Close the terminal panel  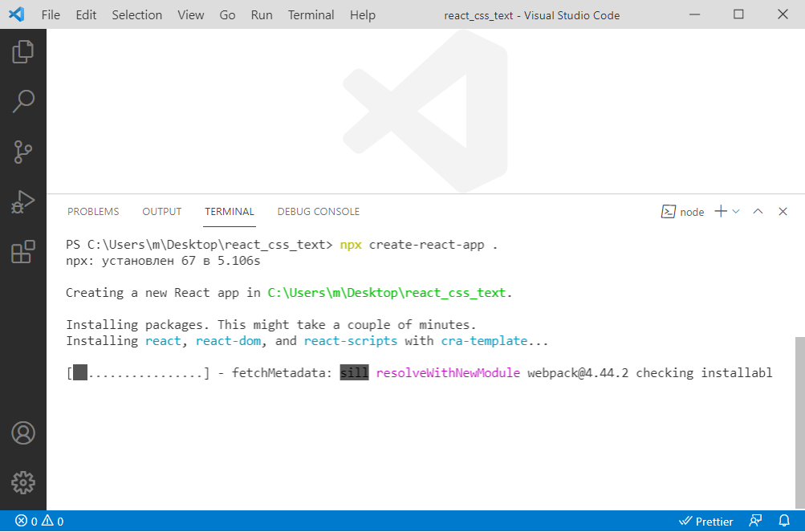[783, 211]
